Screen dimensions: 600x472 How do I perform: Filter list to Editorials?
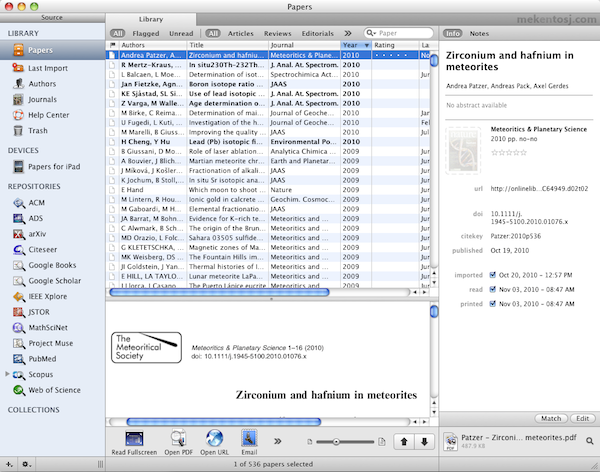pyautogui.click(x=318, y=33)
